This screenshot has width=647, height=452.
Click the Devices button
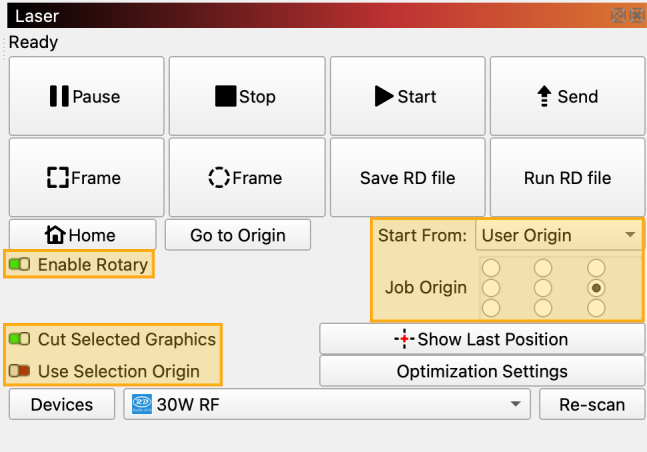62,405
